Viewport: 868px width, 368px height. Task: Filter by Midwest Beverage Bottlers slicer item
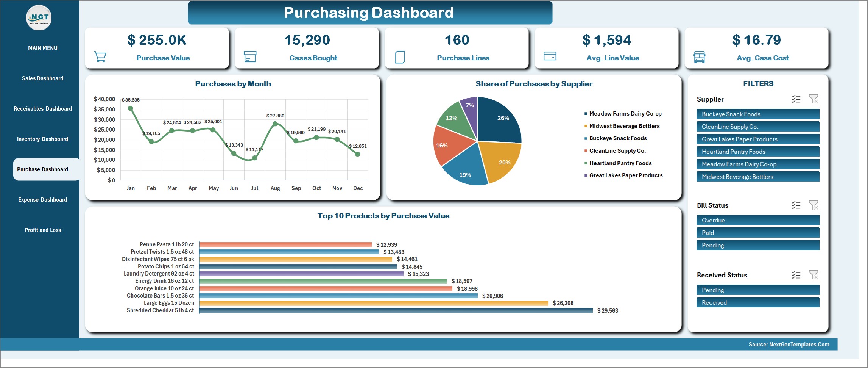(x=758, y=177)
